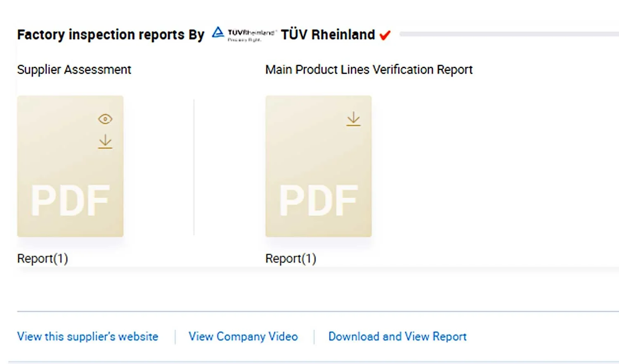
Task: Click Report(1) label under Supplier Assessment
Action: point(43,258)
